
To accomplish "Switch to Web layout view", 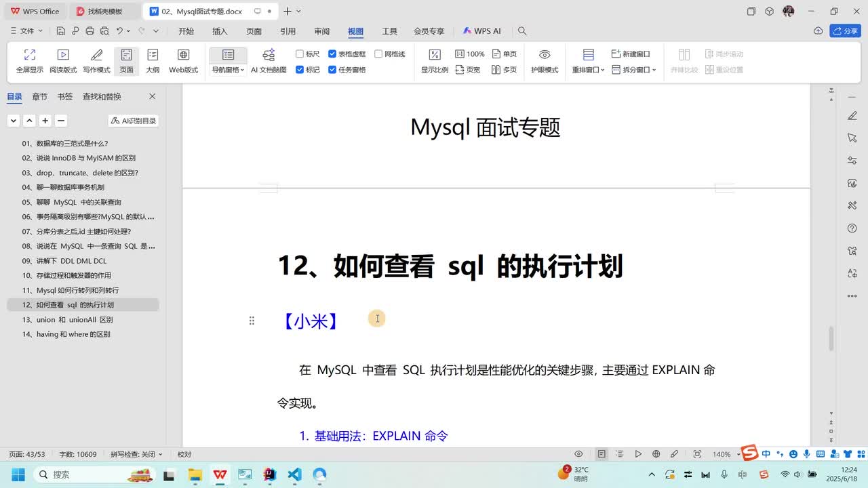I will (x=183, y=61).
